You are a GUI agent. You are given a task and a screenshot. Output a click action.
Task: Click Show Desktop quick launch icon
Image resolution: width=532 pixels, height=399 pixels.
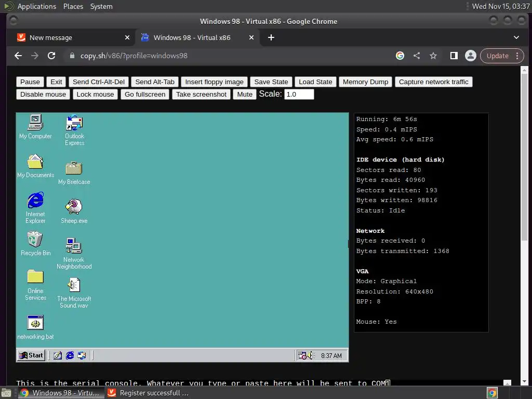(x=58, y=355)
